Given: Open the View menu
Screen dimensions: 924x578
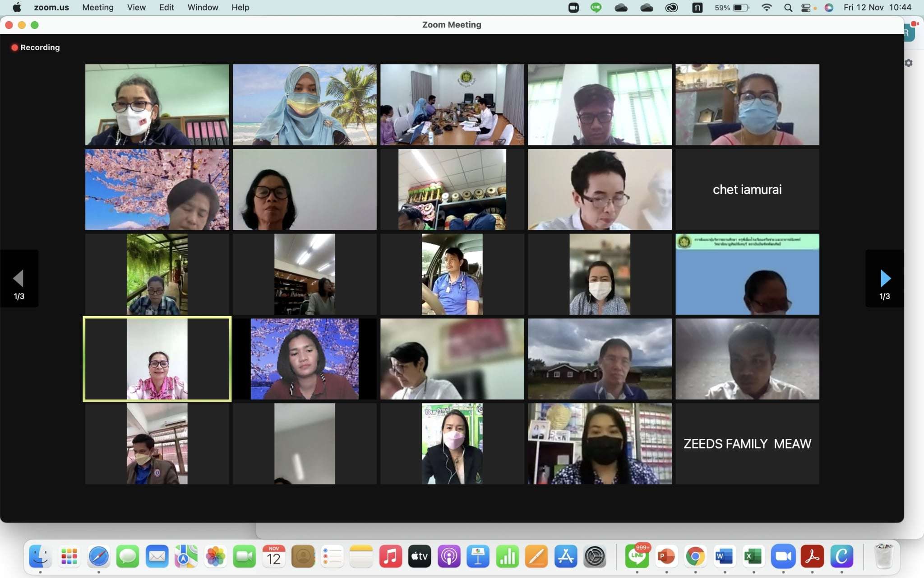Looking at the screenshot, I should pos(136,8).
